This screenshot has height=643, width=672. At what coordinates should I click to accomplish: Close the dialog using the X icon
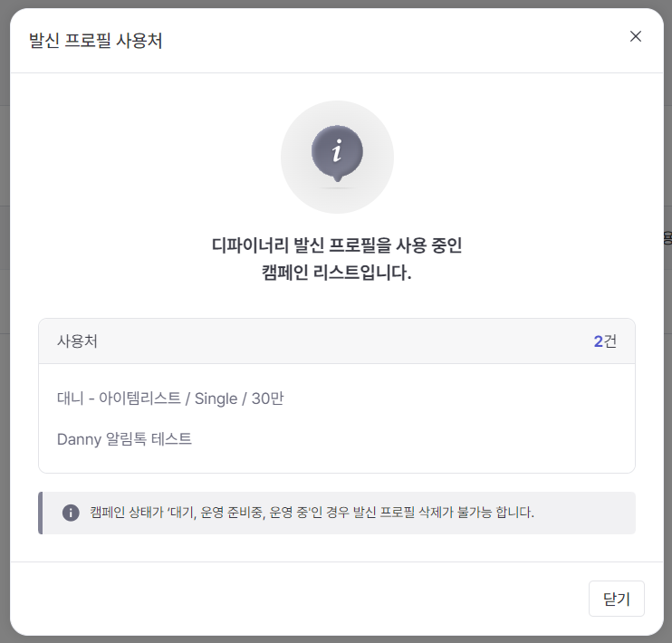636,36
